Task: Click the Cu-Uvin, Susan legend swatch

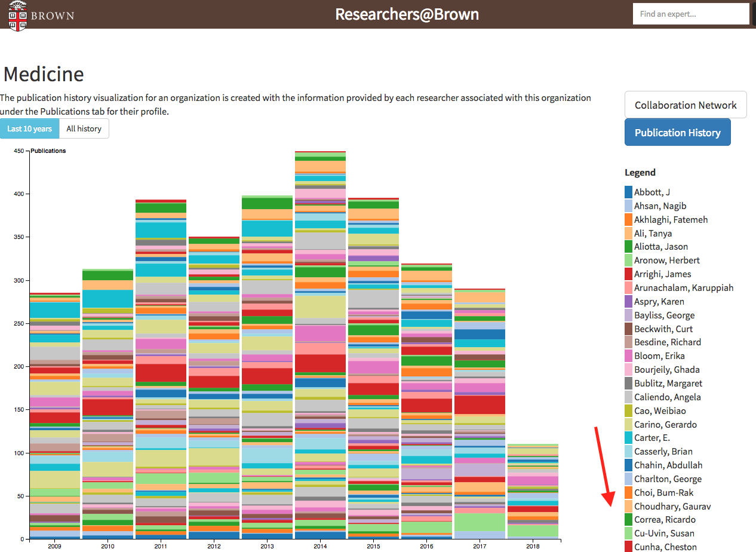Action: (x=628, y=533)
